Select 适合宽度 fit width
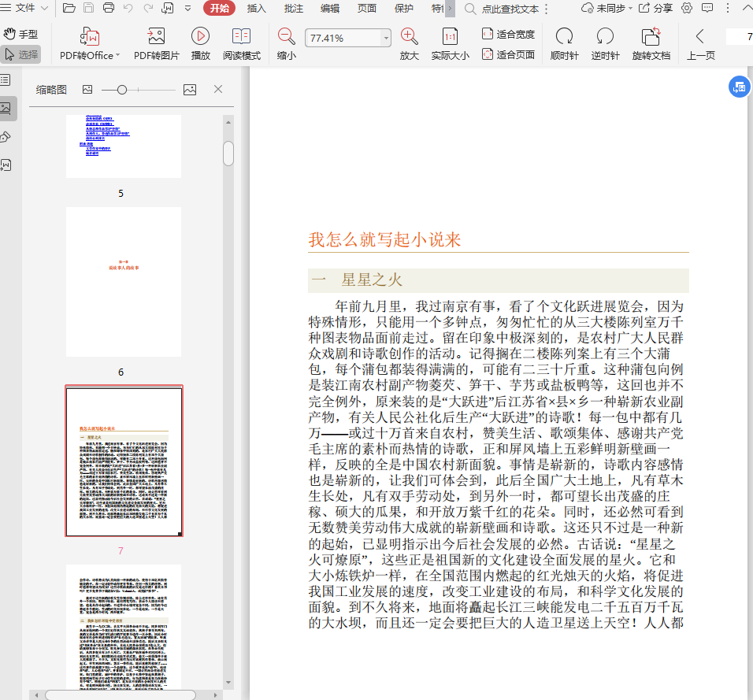 pos(508,34)
